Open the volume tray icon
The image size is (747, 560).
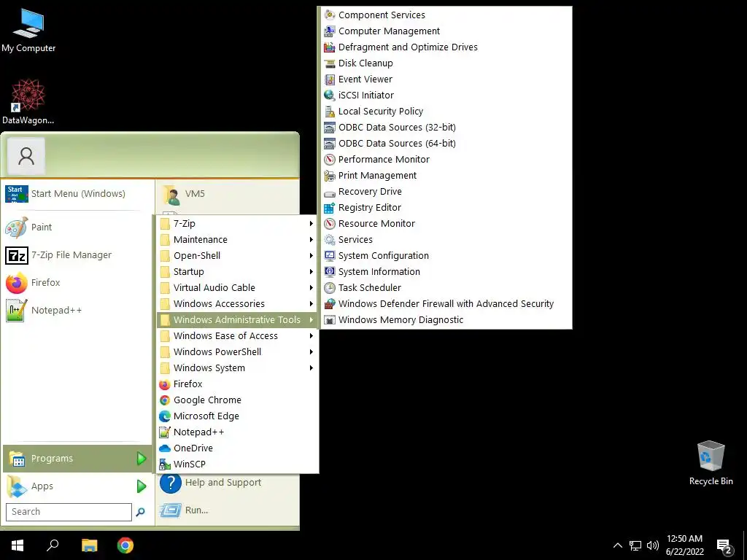click(x=653, y=545)
